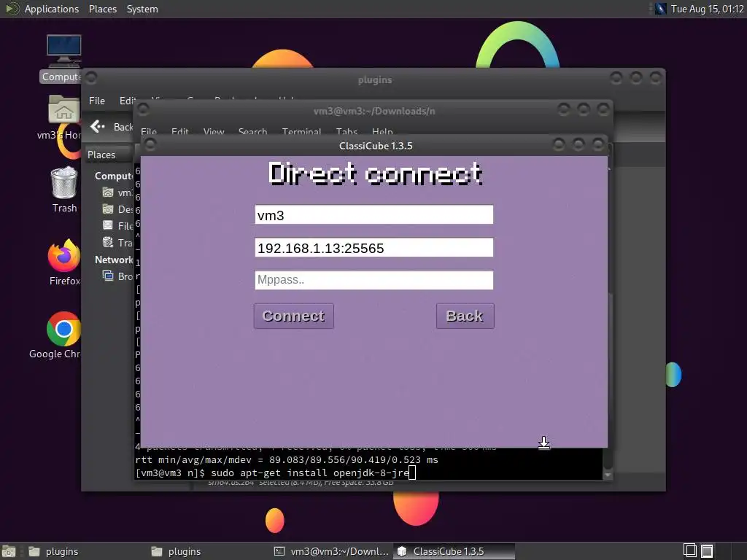The width and height of the screenshot is (747, 560).
Task: Click the plugins window menu button
Action: coord(91,77)
